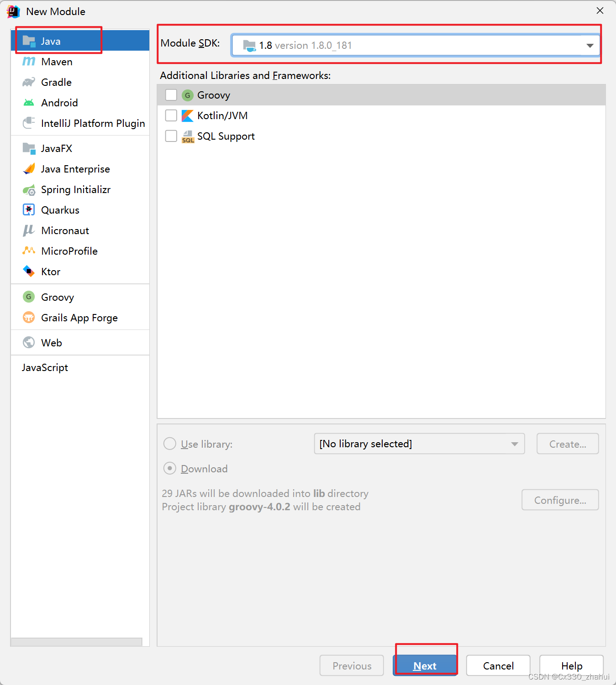Image resolution: width=616 pixels, height=685 pixels.
Task: Click the Maven 'm' icon
Action: 29,61
